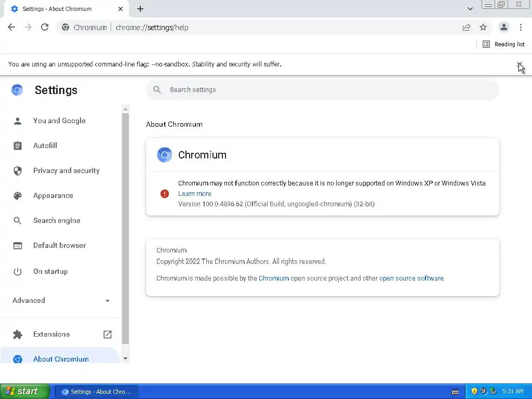Click the Chromium logo beside Settings title
The height and width of the screenshot is (399, 532).
point(17,90)
